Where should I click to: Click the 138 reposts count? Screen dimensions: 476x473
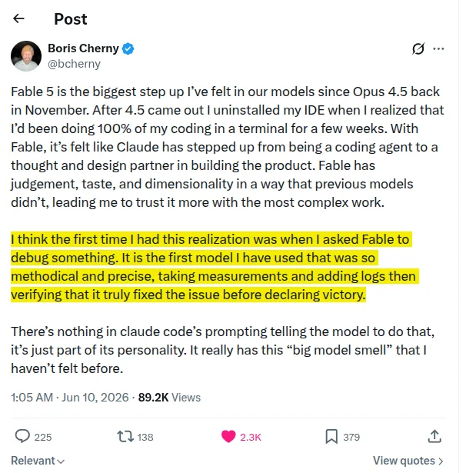click(145, 437)
